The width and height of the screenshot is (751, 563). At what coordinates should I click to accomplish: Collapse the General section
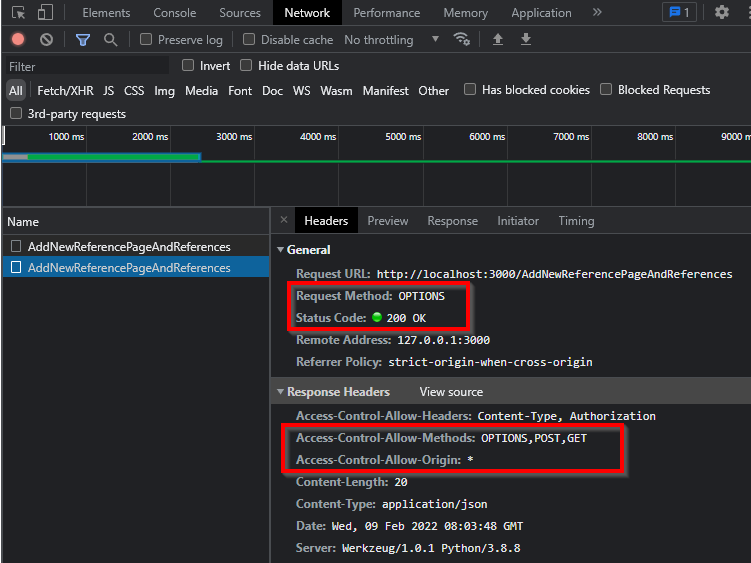click(281, 250)
